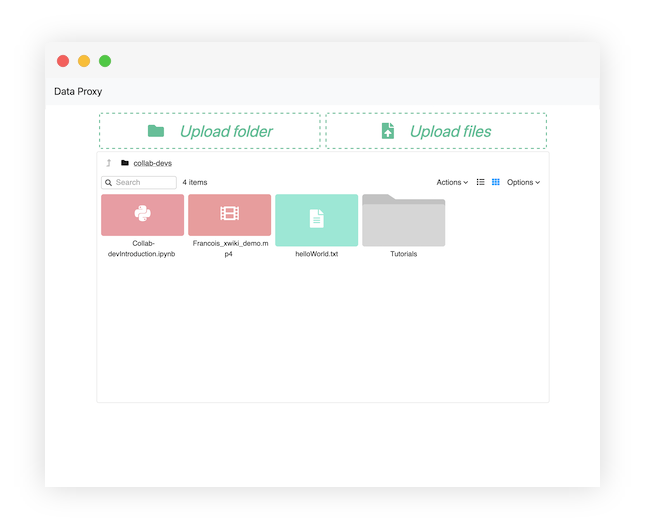
Task: Click the collab-devs folder breadcrumb icon
Action: click(x=125, y=163)
